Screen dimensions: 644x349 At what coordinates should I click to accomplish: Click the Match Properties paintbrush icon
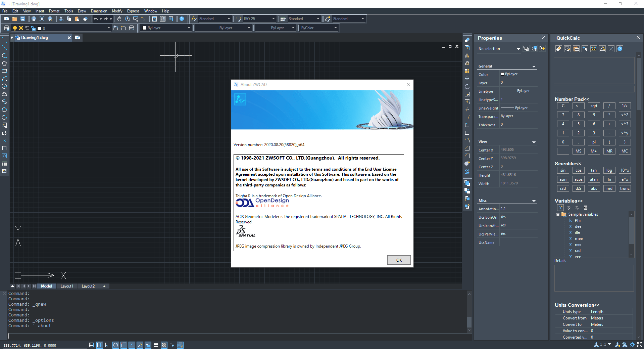tap(85, 19)
